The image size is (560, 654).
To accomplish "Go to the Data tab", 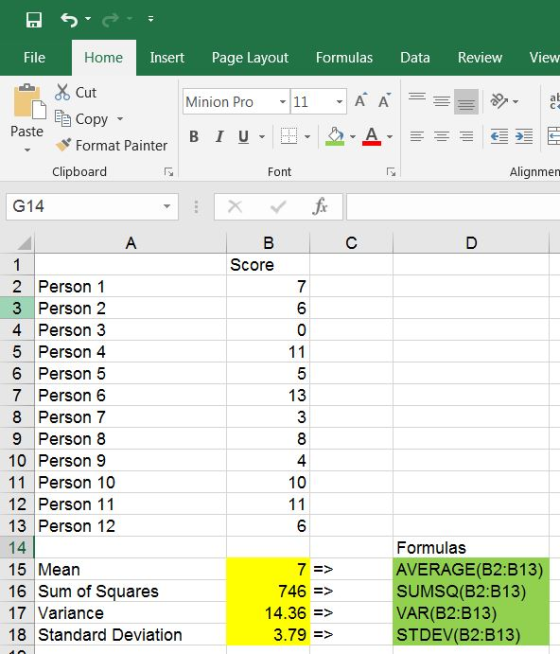I will point(415,58).
